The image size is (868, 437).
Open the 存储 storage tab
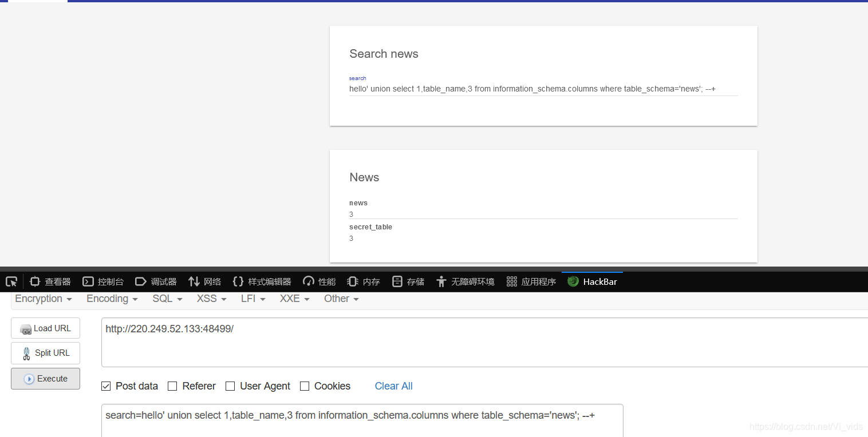click(x=408, y=281)
